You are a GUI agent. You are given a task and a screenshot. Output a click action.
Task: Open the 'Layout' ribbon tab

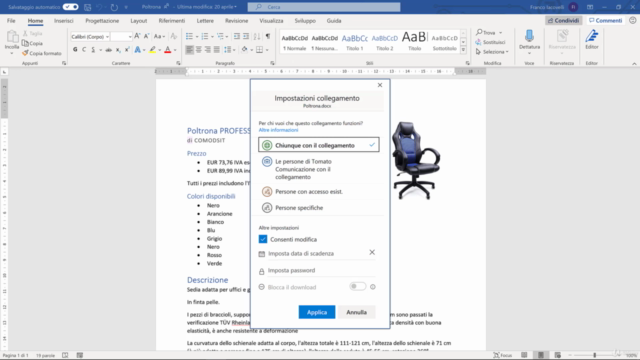[138, 20]
